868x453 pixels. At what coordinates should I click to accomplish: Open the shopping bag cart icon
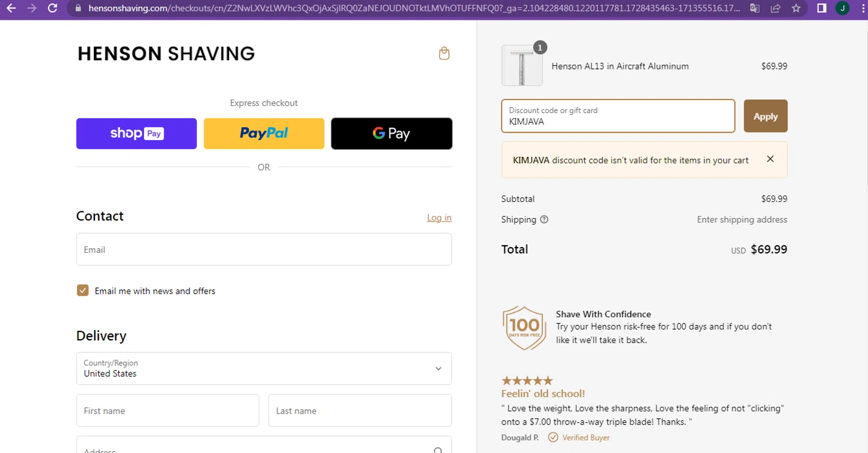tap(444, 53)
